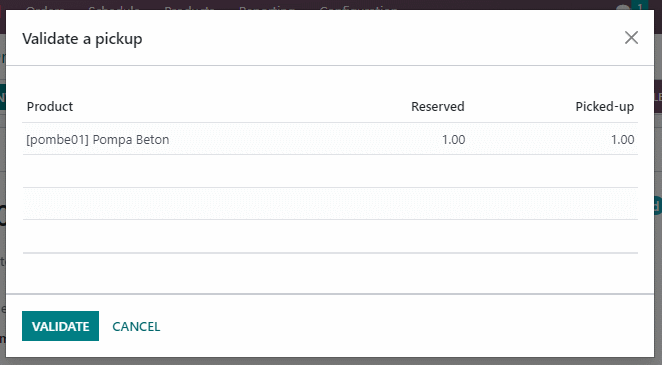Cancel the pickup validation
The width and height of the screenshot is (662, 365).
click(136, 326)
